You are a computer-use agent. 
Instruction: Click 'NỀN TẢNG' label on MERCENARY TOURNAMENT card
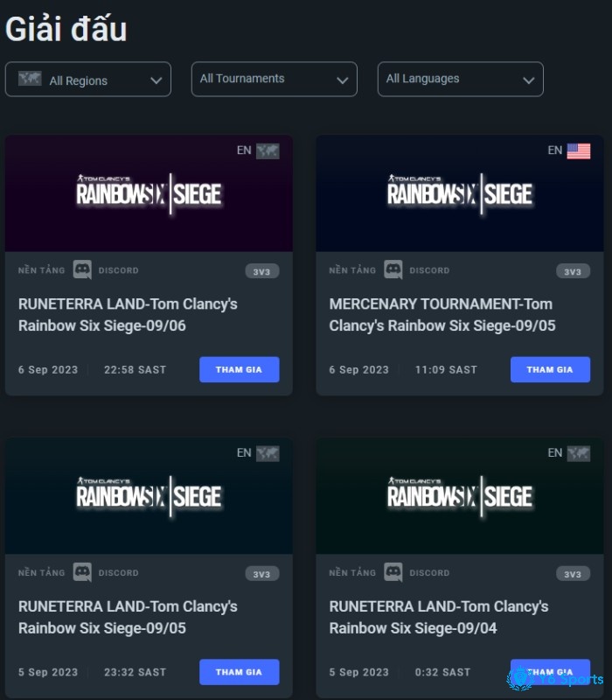point(352,270)
